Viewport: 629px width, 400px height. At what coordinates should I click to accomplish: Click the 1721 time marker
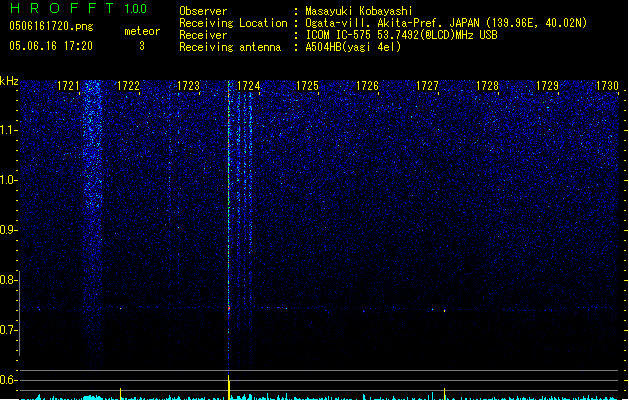pos(68,86)
